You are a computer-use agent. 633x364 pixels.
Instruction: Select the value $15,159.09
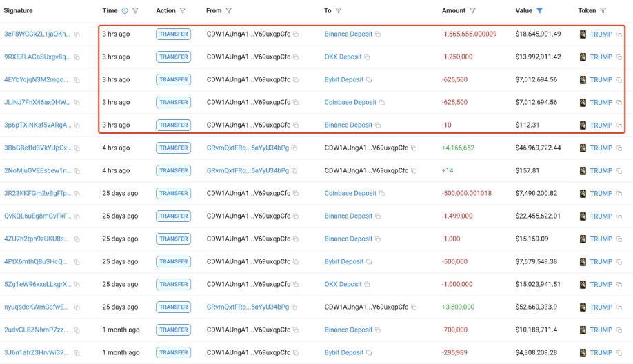(x=532, y=239)
